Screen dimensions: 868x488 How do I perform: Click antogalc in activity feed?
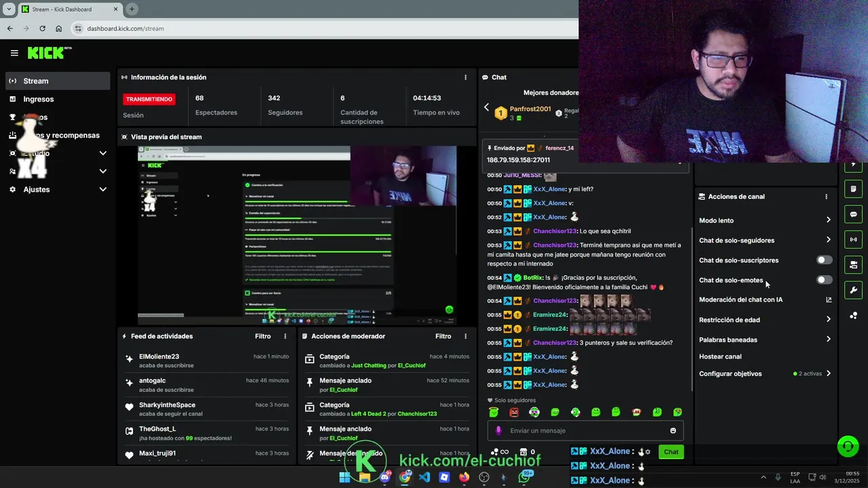coord(153,381)
